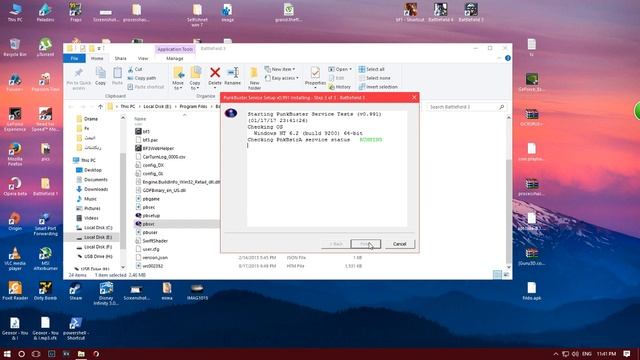Select Local Disk (F:) in navigation pane
Viewport: 640px width, 360px height.
pos(98,247)
